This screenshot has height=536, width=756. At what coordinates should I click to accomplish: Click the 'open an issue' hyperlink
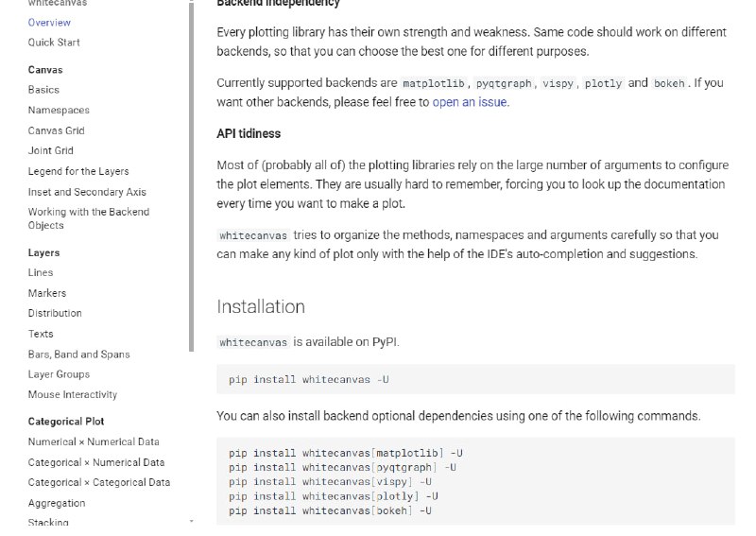click(470, 102)
